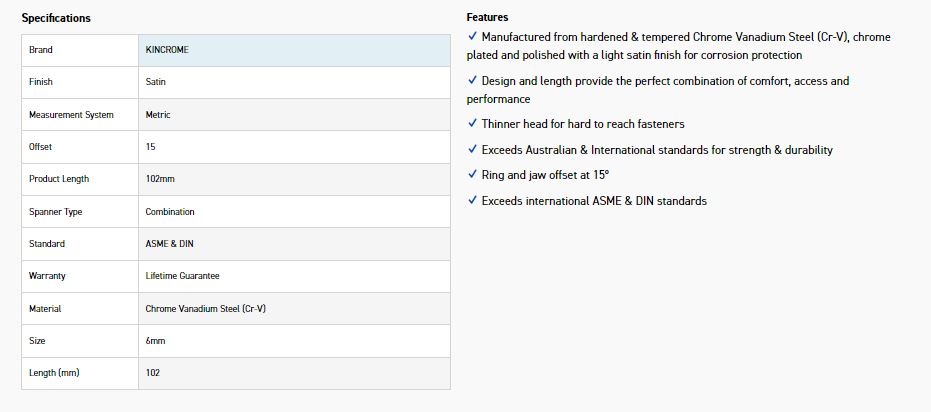Select the Metric value cell

[x=158, y=115]
